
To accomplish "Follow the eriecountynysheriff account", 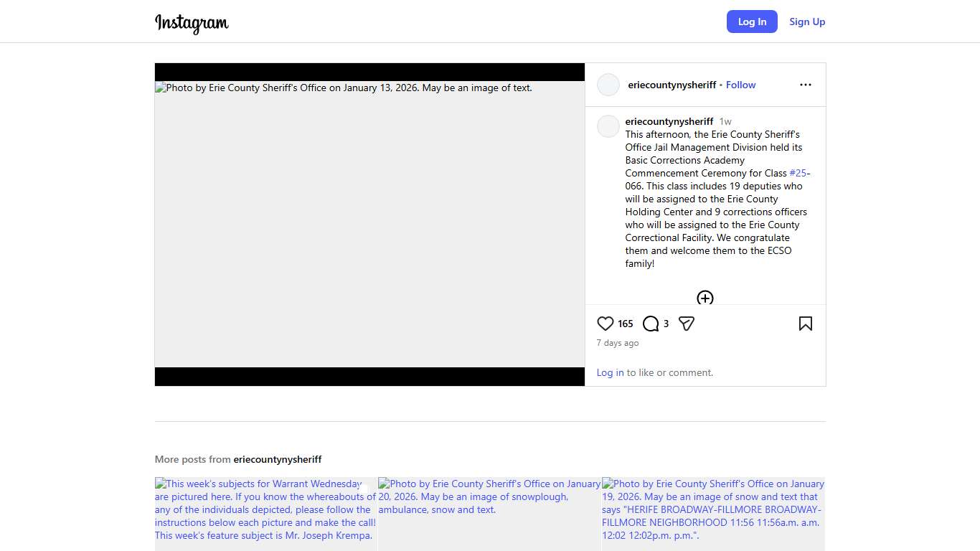I will (740, 85).
